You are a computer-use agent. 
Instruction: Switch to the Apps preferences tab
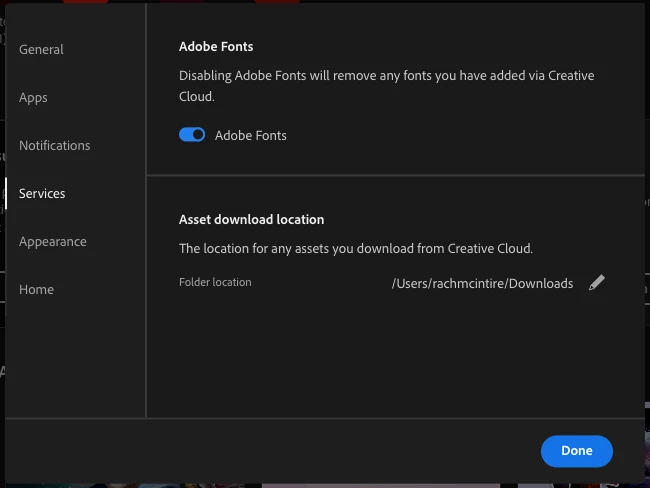(x=33, y=97)
